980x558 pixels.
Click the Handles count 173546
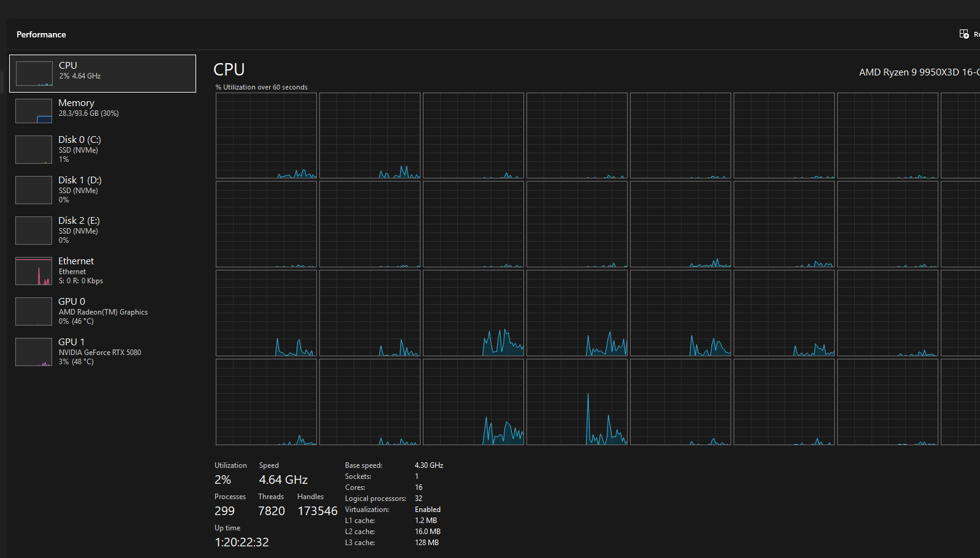[317, 511]
